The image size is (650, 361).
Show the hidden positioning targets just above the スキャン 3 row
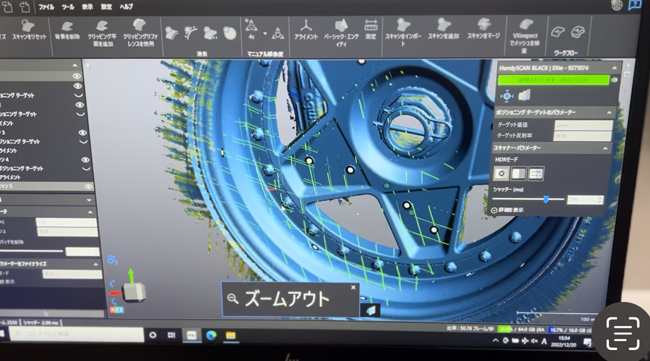point(80,114)
